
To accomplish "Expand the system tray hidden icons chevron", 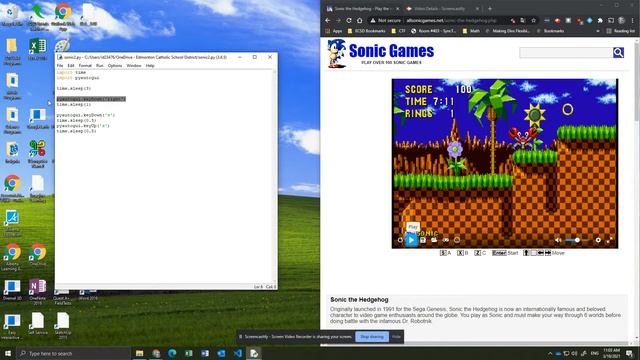I will [x=550, y=353].
